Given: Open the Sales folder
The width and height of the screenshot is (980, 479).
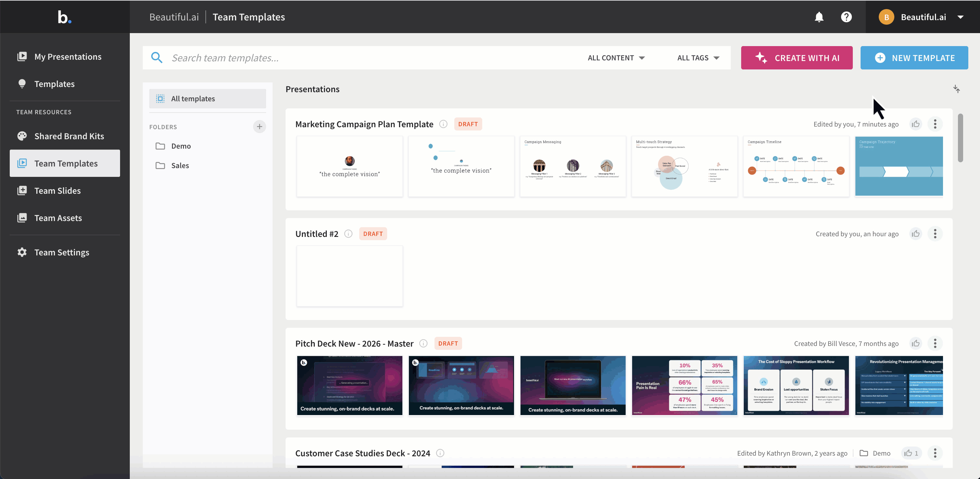Looking at the screenshot, I should tap(207, 166).
